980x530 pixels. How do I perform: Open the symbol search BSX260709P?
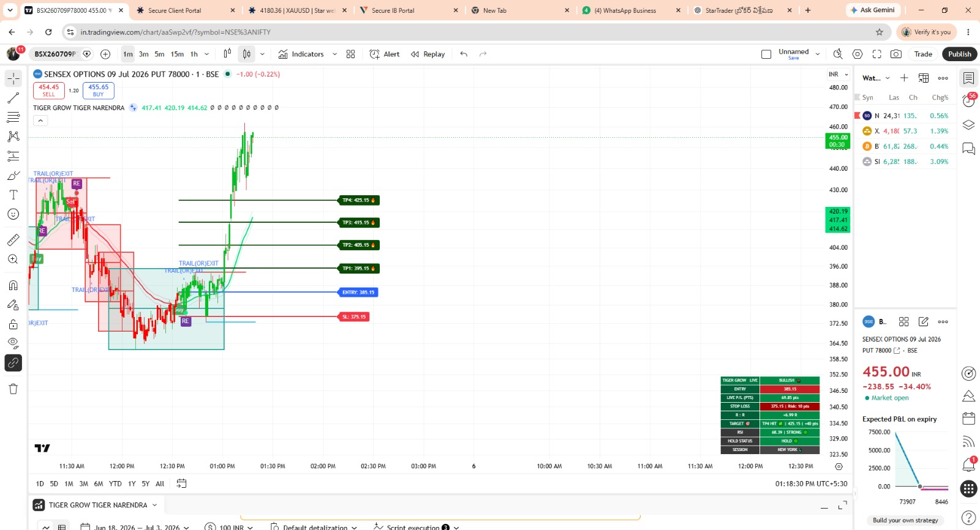coord(55,54)
